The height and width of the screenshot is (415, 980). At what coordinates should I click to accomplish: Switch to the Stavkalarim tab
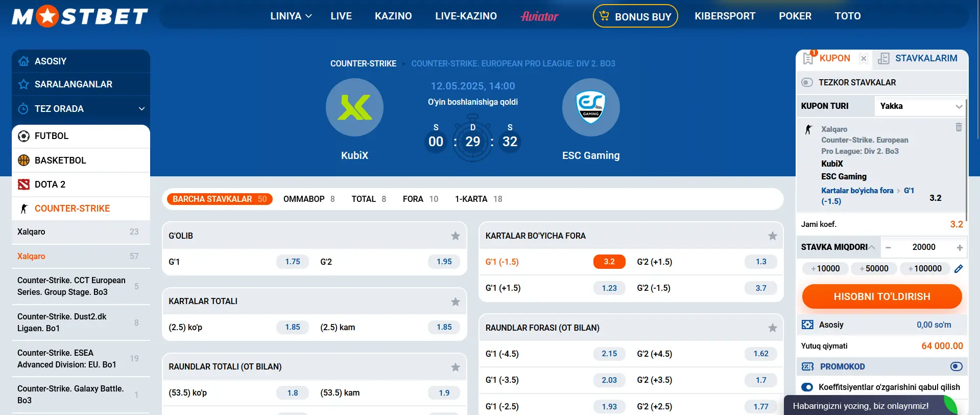920,58
